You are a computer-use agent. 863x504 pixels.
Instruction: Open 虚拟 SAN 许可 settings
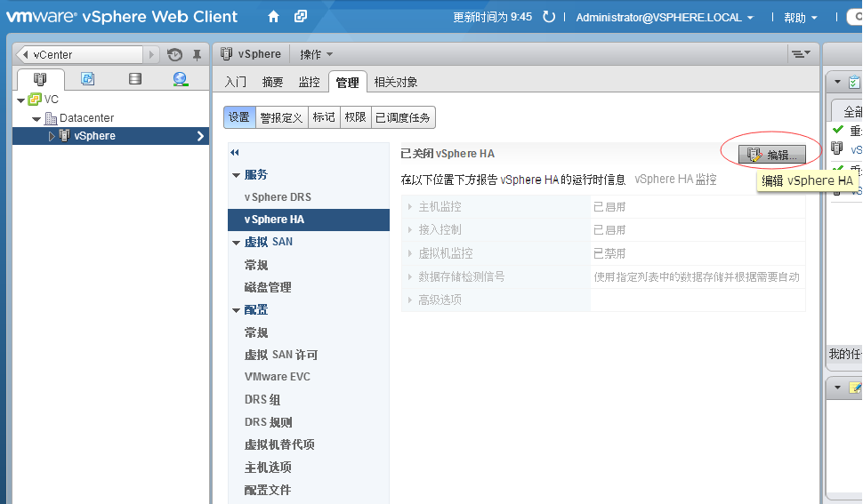click(281, 355)
